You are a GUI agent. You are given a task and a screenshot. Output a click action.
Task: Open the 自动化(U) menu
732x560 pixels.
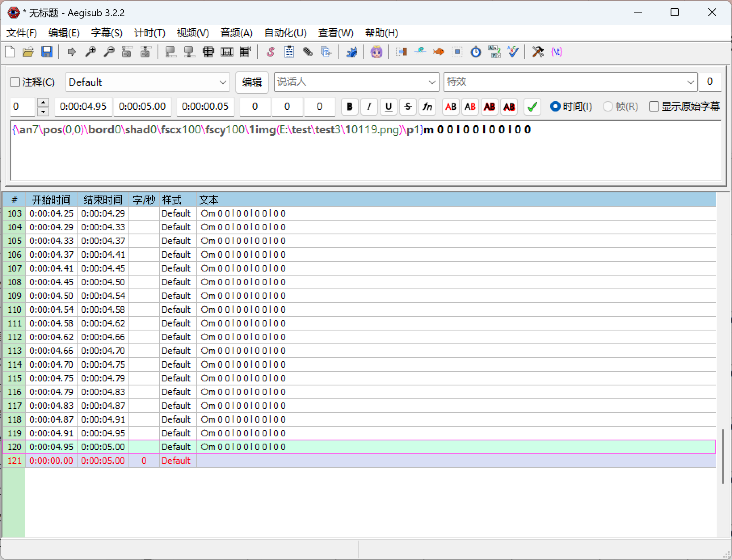point(285,33)
